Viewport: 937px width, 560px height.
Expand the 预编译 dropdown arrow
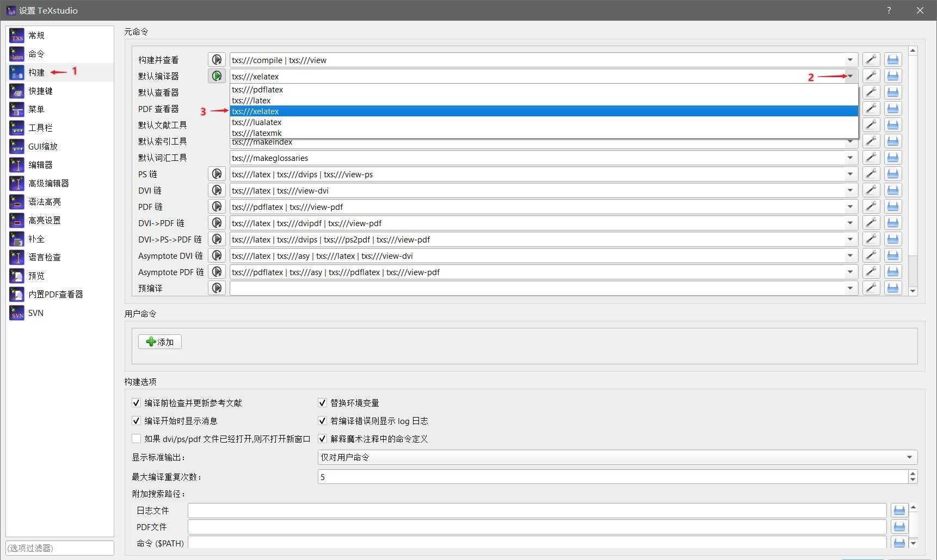point(850,288)
